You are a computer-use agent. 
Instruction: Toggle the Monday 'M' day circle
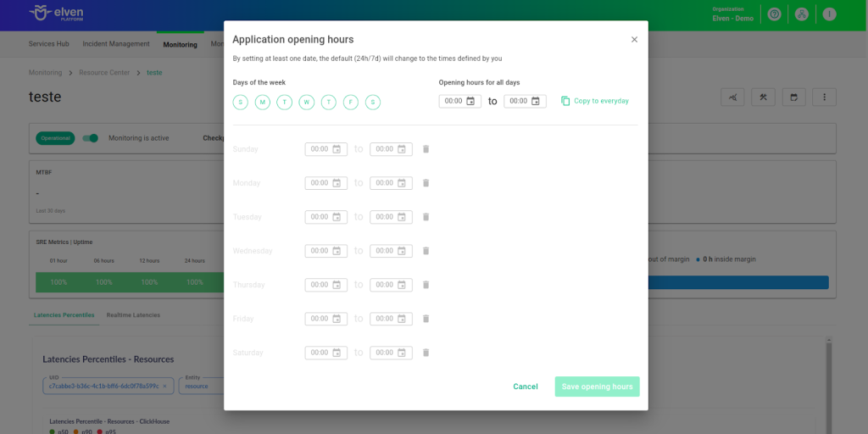(x=263, y=103)
